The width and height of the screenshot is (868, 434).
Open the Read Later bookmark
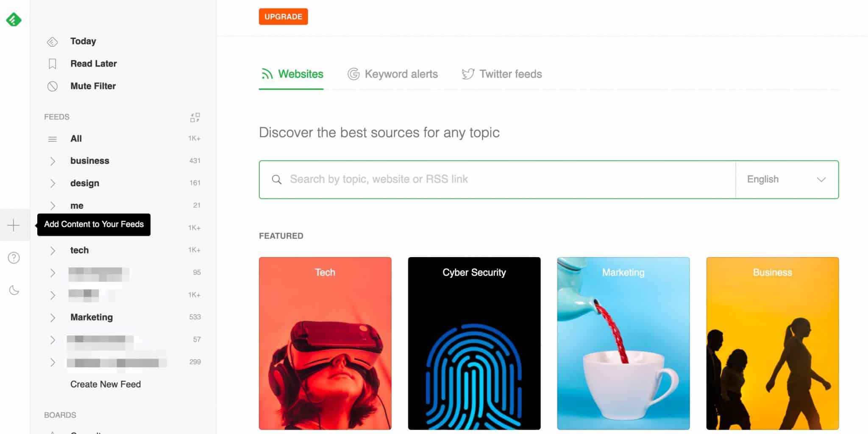93,64
